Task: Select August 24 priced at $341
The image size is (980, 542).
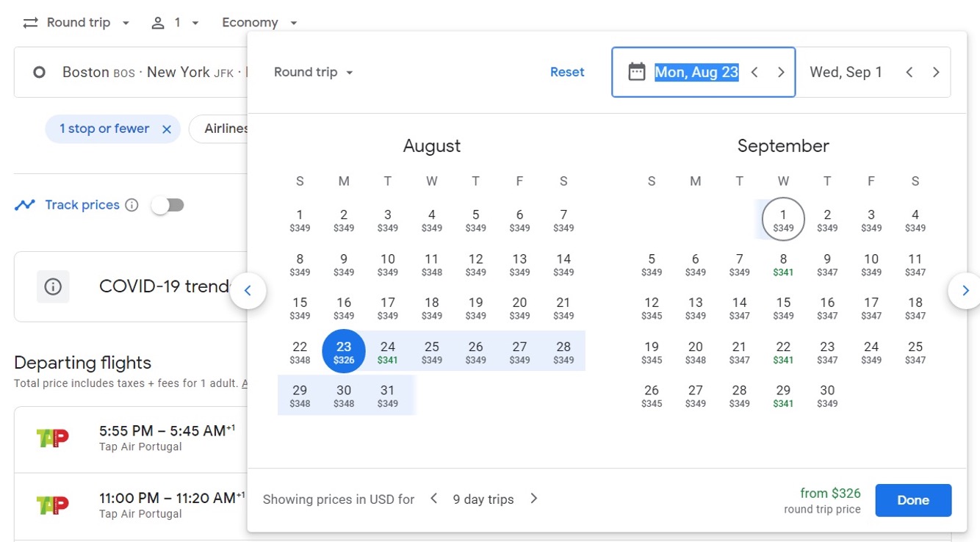Action: (x=387, y=352)
